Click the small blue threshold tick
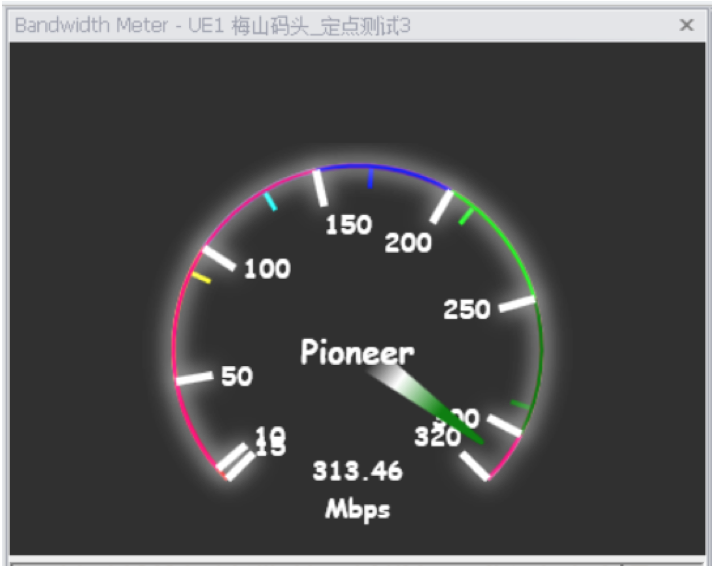Viewport: 712px width, 566px height. pos(371,179)
